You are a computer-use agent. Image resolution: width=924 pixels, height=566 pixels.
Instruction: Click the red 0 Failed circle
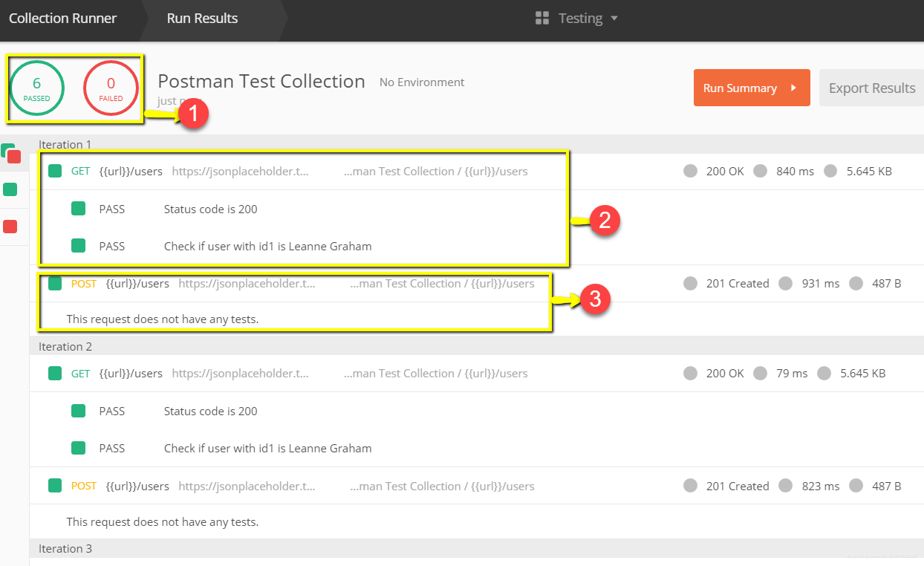111,88
